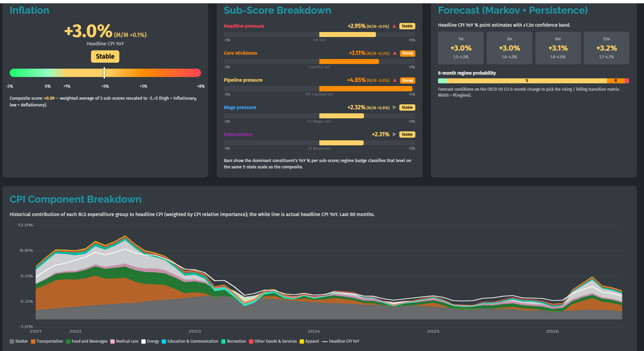The width and height of the screenshot is (644, 351).
Task: Toggle the Transportation series in the legend
Action: 47,341
